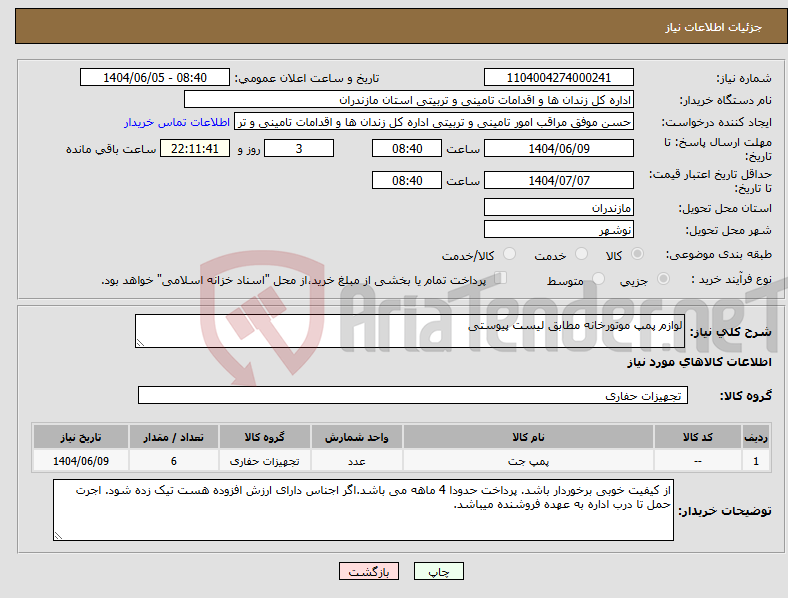This screenshot has width=788, height=598.
Task: Click the توضیحات خریدار text area
Action: coord(363,510)
